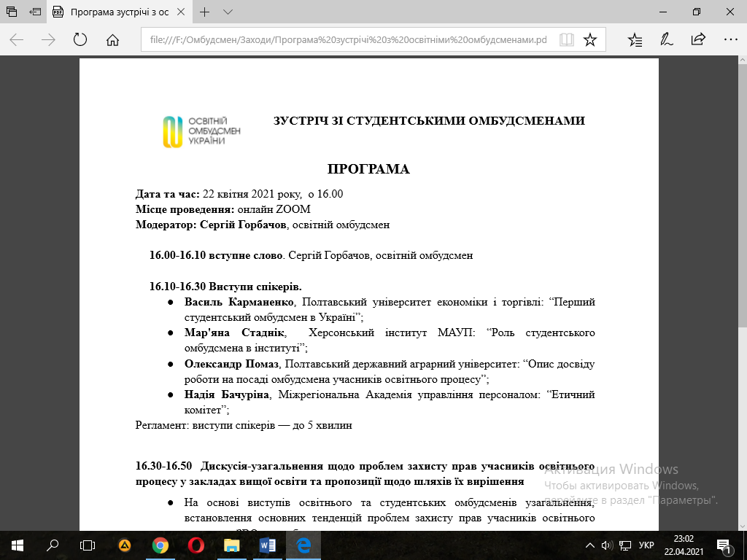Open Windows search from taskbar
Screen dimensions: 747x560
click(53, 545)
